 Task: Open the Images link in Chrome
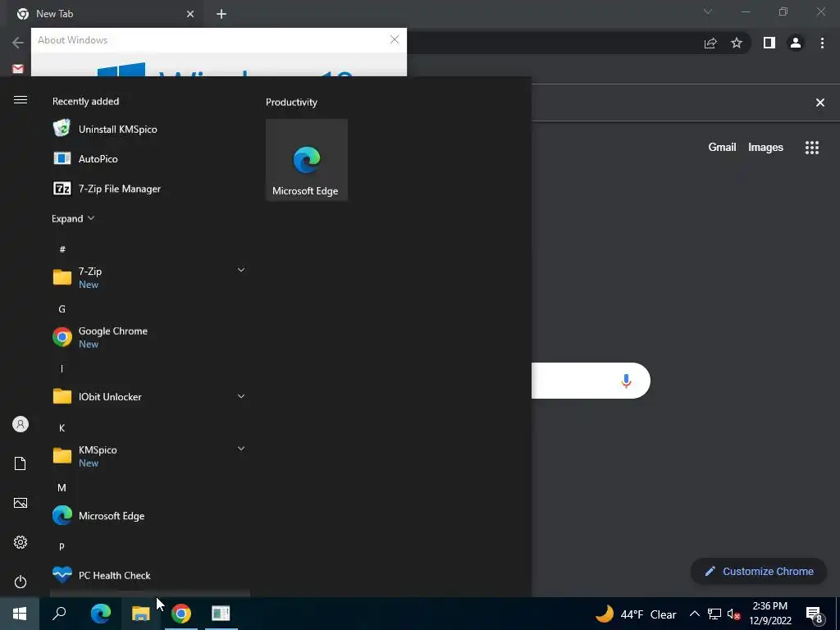765,148
